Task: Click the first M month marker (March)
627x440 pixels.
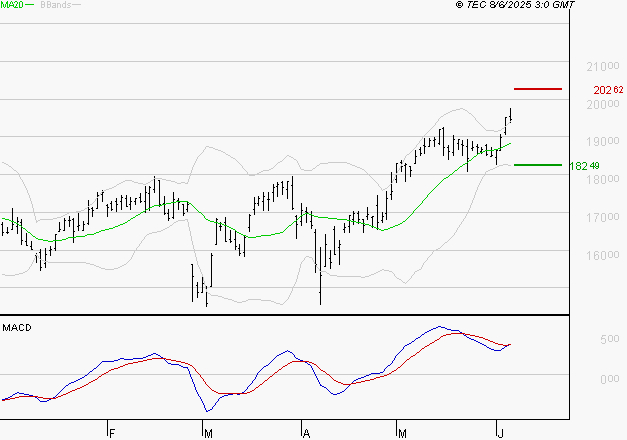Action: click(208, 434)
